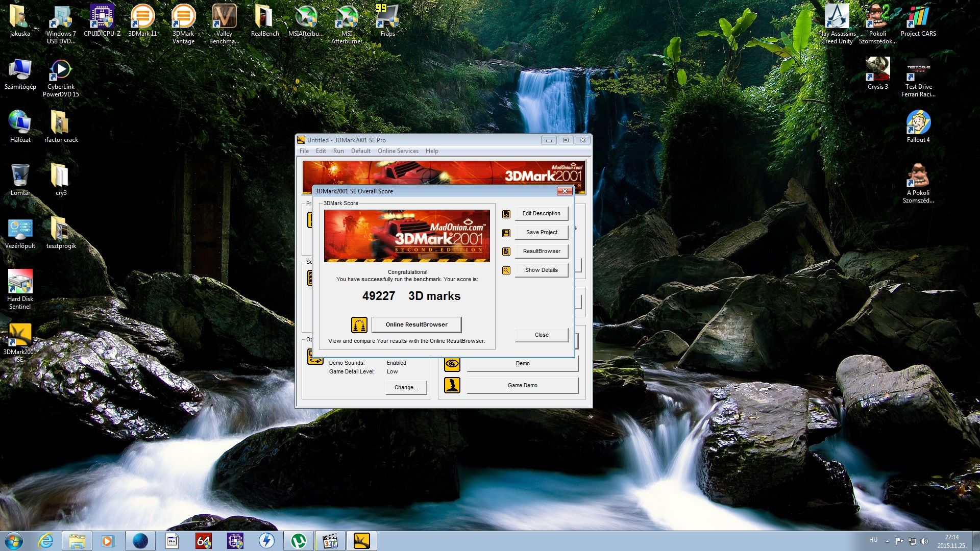Open AIDA64 from the taskbar
The width and height of the screenshot is (980, 551).
pos(204,541)
